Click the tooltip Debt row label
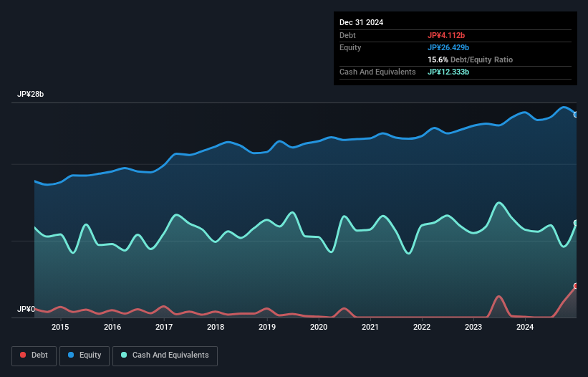Screen dimensions: 588x377 click(x=347, y=35)
